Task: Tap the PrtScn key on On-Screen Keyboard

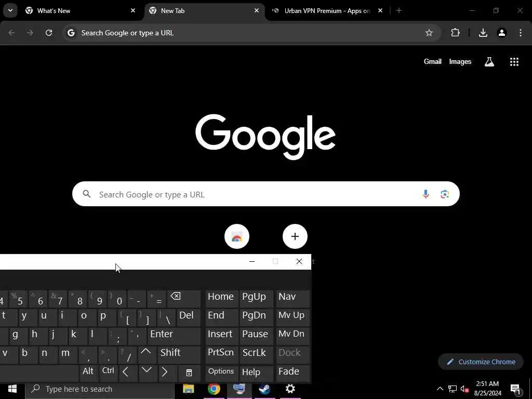Action: [222, 354]
